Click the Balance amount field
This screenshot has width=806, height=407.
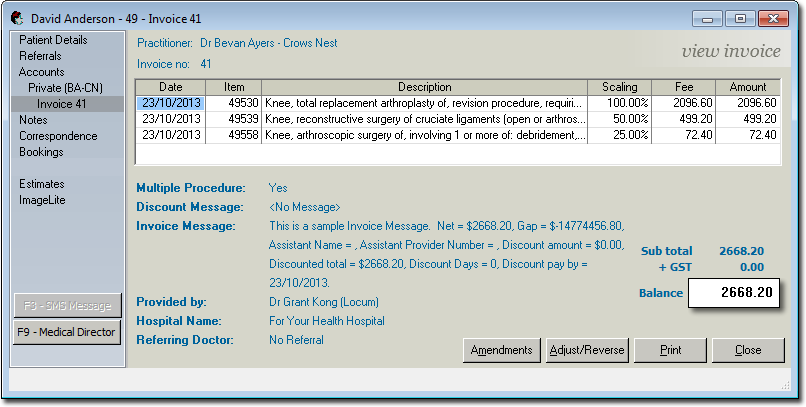(735, 293)
